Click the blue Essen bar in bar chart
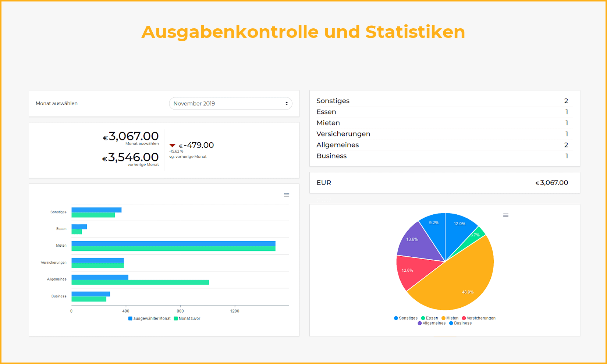The image size is (607, 364). click(79, 227)
